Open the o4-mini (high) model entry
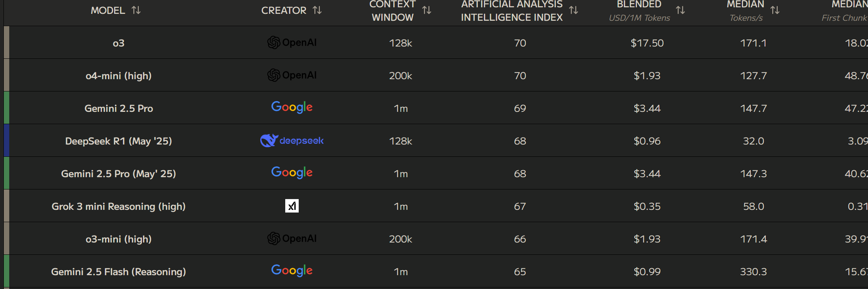 118,76
